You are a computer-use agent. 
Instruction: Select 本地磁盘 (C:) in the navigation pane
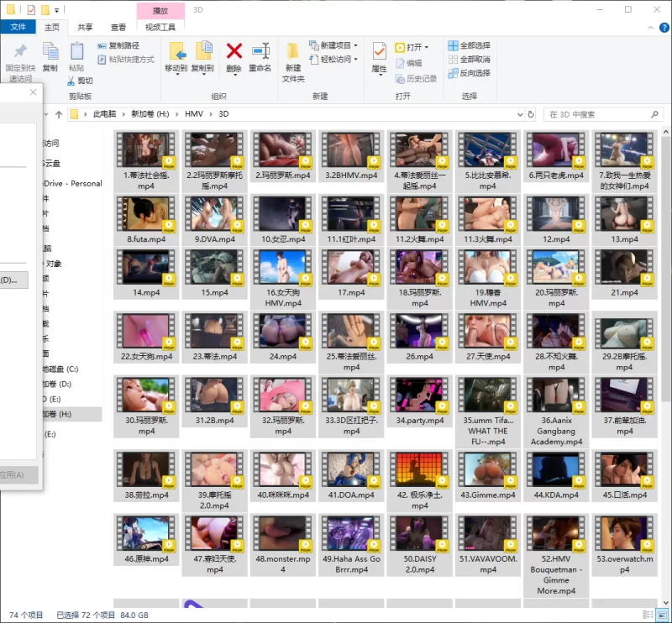coord(60,369)
